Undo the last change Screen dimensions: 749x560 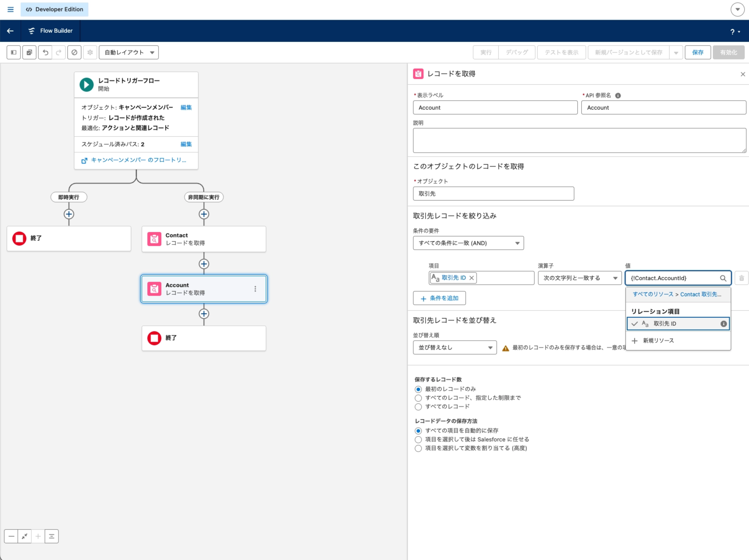[45, 52]
